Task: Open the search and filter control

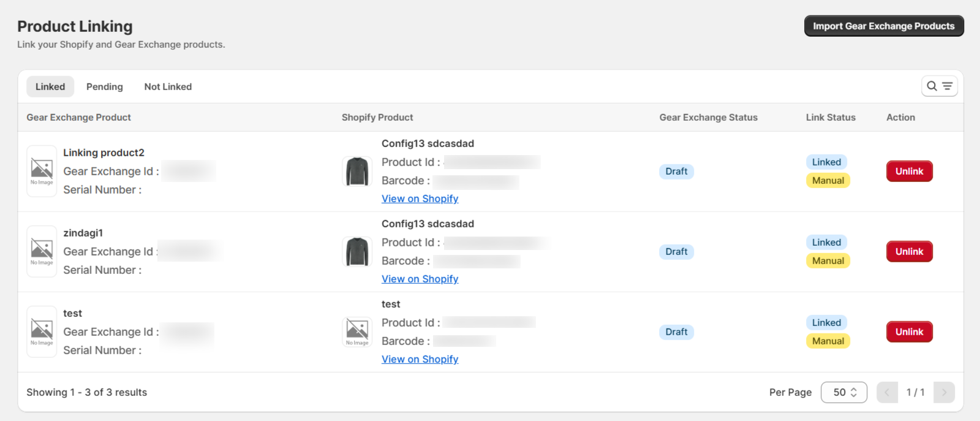Action: point(940,86)
